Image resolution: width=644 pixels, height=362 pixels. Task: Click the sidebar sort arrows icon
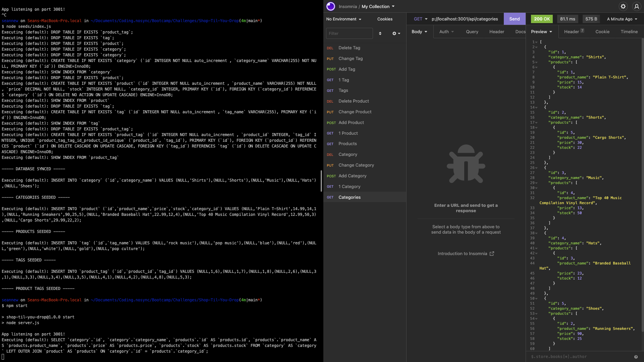pos(380,34)
